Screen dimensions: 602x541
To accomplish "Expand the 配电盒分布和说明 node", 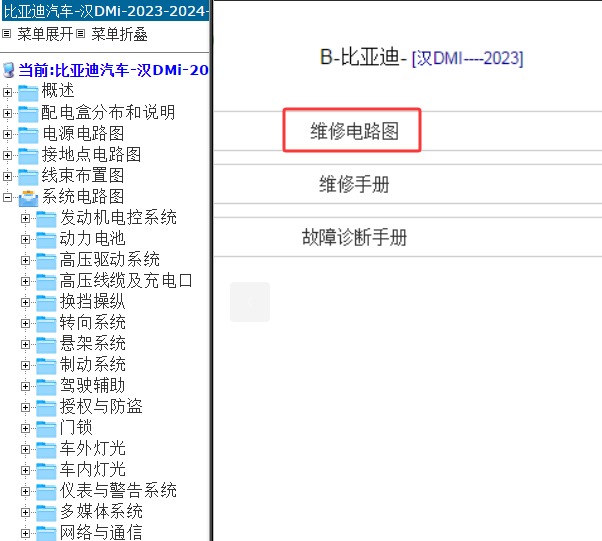I will tap(7, 113).
